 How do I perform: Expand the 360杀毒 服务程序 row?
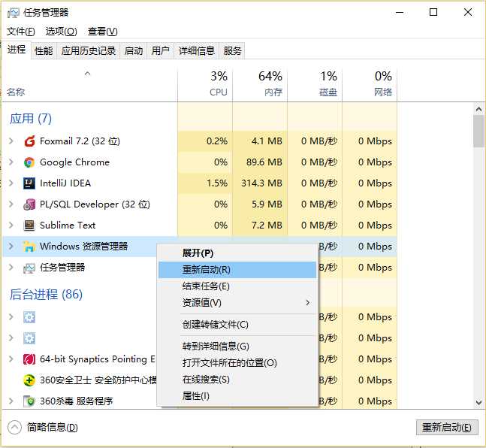tap(11, 401)
